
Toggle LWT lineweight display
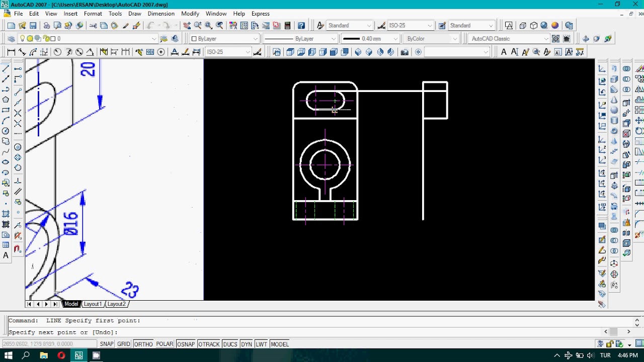[x=261, y=344]
